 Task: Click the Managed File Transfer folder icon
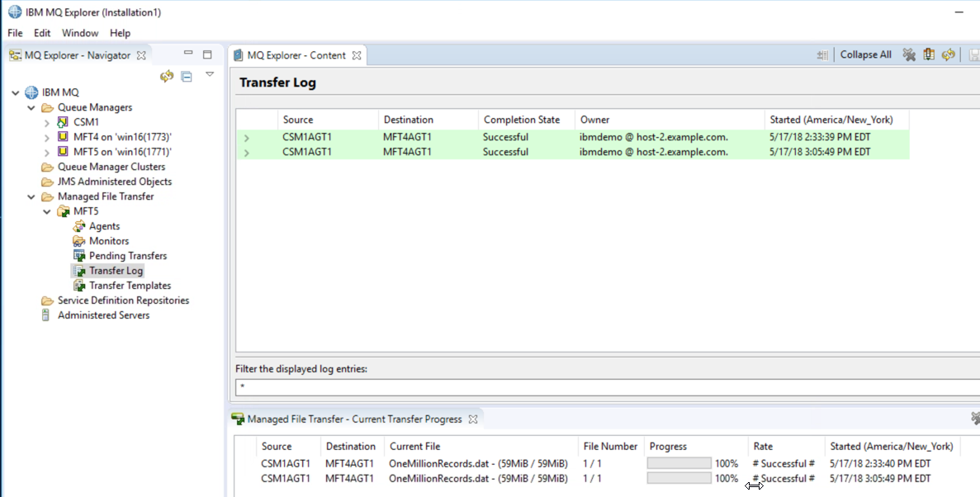tap(47, 196)
